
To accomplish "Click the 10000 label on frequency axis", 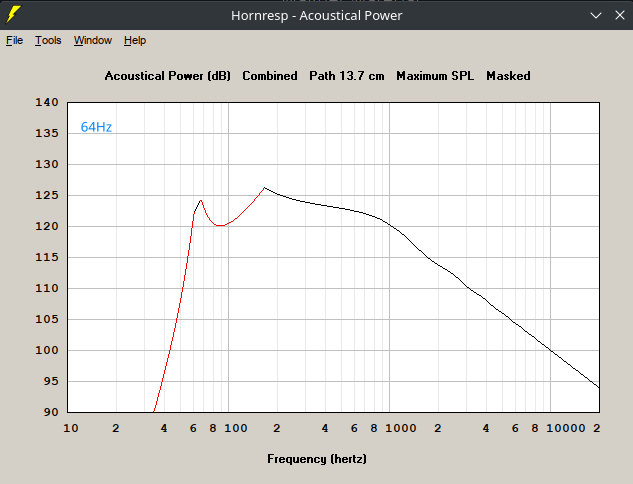I will pyautogui.click(x=566, y=428).
